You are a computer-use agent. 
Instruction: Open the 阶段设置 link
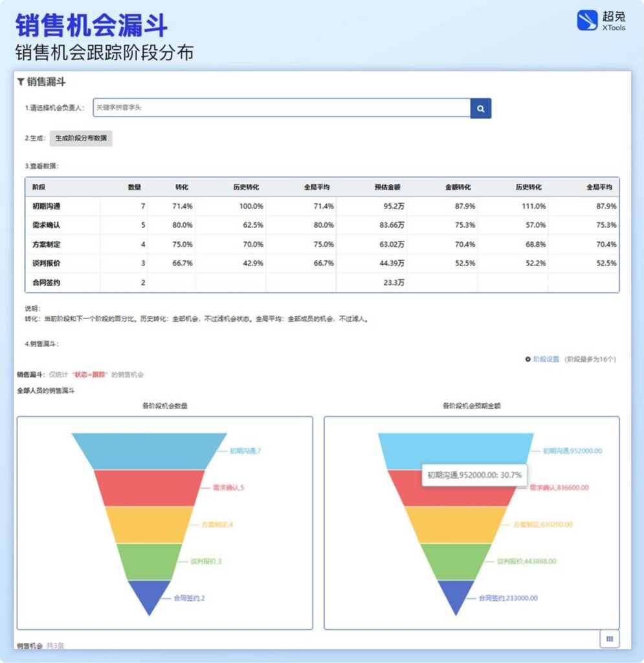[x=546, y=358]
